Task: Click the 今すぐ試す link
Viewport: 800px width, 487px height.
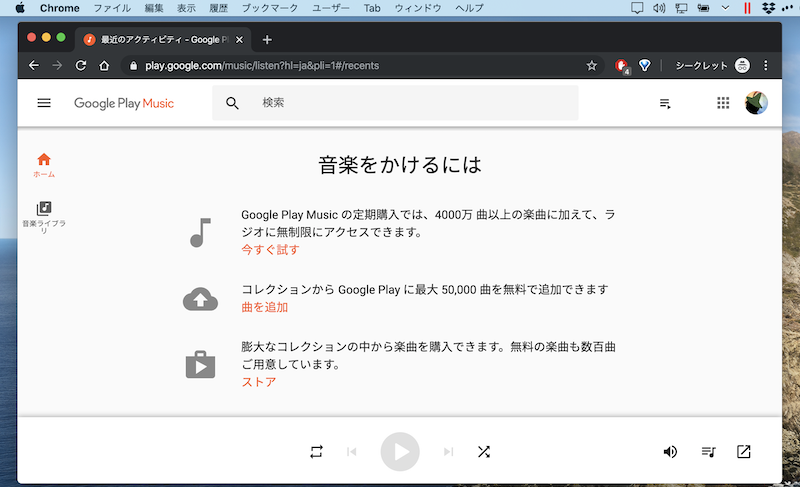Action: coord(270,250)
